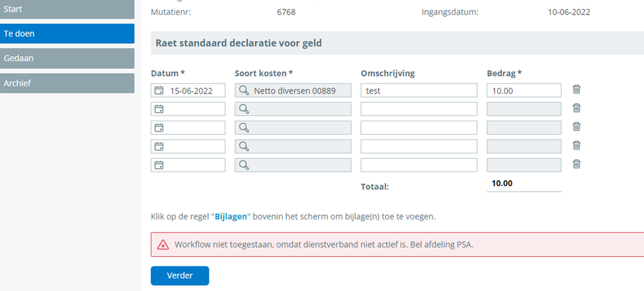Click the empty Omschrijving field in second row
Viewport: 644px width, 291px height.
point(418,109)
